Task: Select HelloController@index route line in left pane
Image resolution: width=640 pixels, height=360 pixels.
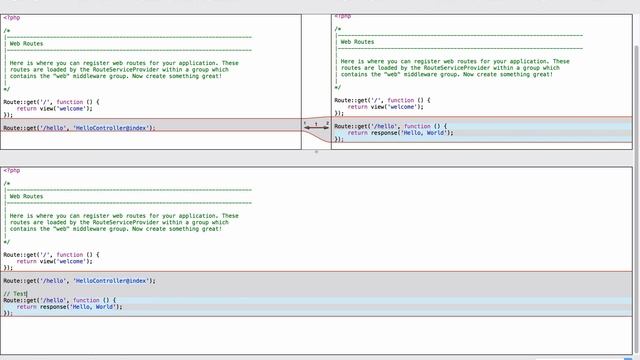Action: tap(79, 128)
